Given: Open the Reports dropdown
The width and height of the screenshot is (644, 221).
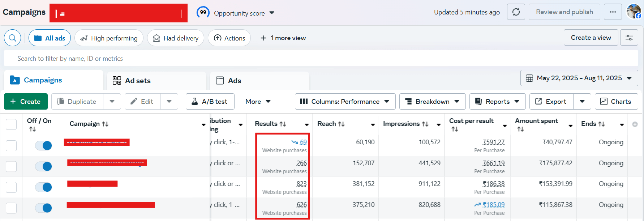Looking at the screenshot, I should click(x=498, y=102).
